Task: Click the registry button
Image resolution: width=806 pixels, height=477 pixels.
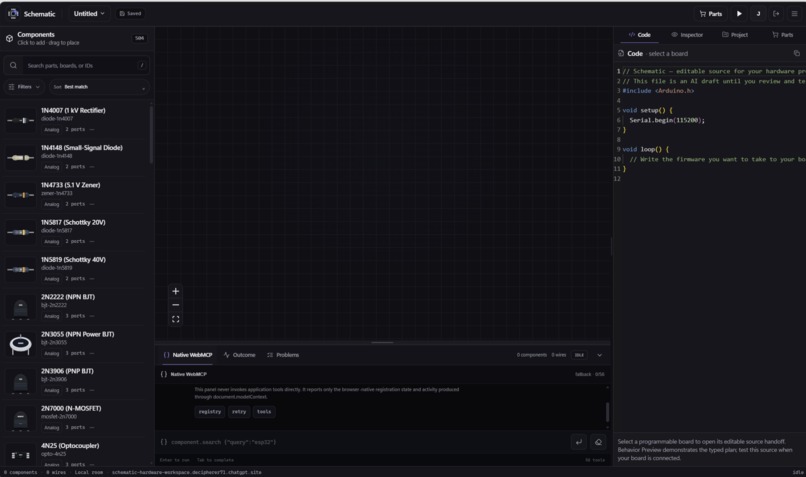Action: click(210, 412)
